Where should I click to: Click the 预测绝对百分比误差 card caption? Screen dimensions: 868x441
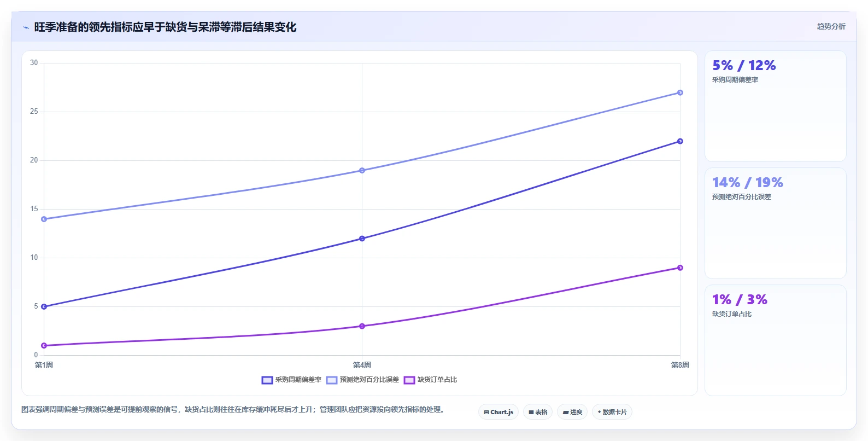(741, 197)
